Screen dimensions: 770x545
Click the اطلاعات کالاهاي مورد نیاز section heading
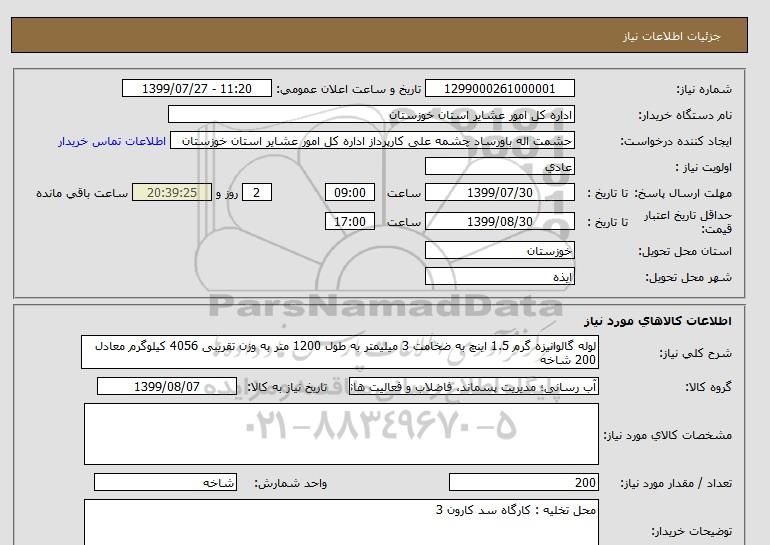click(658, 321)
